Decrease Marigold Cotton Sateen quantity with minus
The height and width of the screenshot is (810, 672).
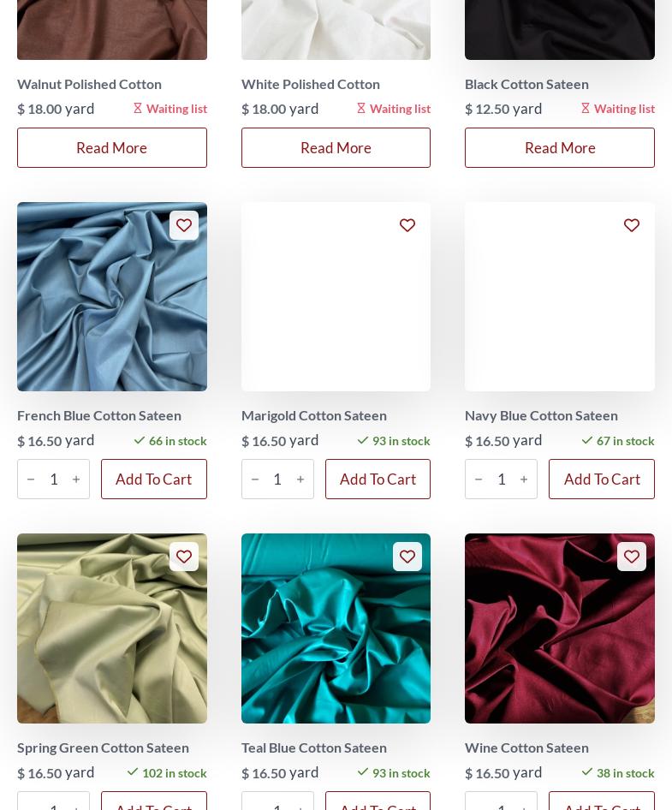[255, 479]
